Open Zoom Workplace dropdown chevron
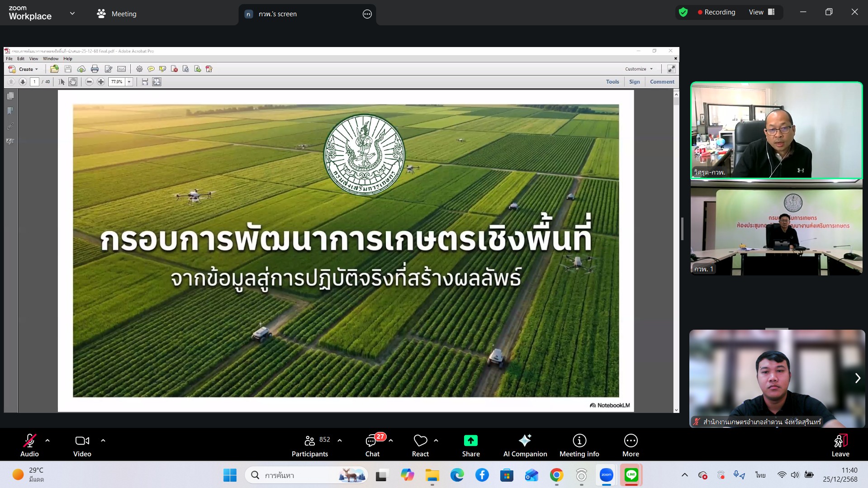The height and width of the screenshot is (488, 868). [x=72, y=14]
